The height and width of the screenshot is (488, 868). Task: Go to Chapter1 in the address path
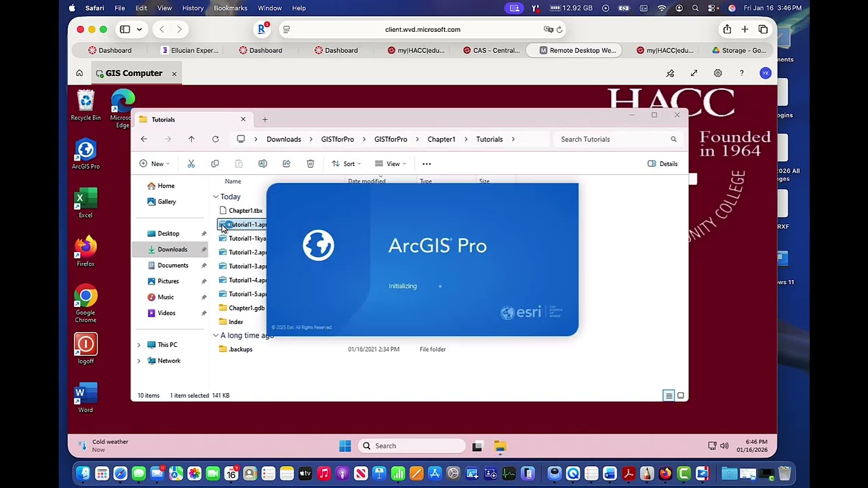441,139
